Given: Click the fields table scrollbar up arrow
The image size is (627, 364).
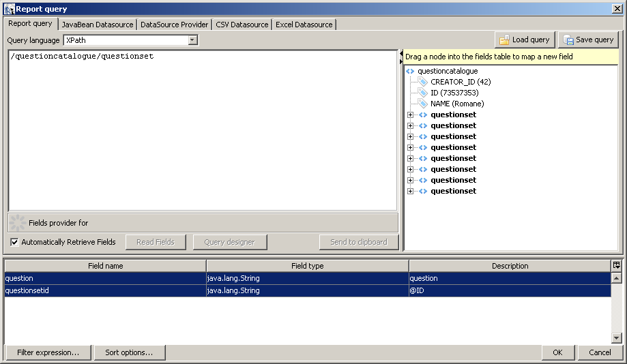Looking at the screenshot, I should tap(616, 277).
